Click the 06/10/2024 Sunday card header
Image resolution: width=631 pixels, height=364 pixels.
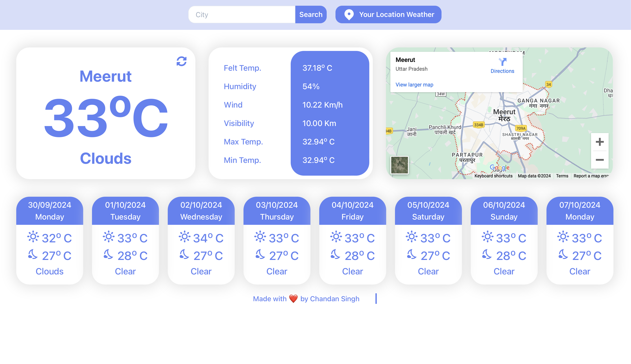coord(504,211)
